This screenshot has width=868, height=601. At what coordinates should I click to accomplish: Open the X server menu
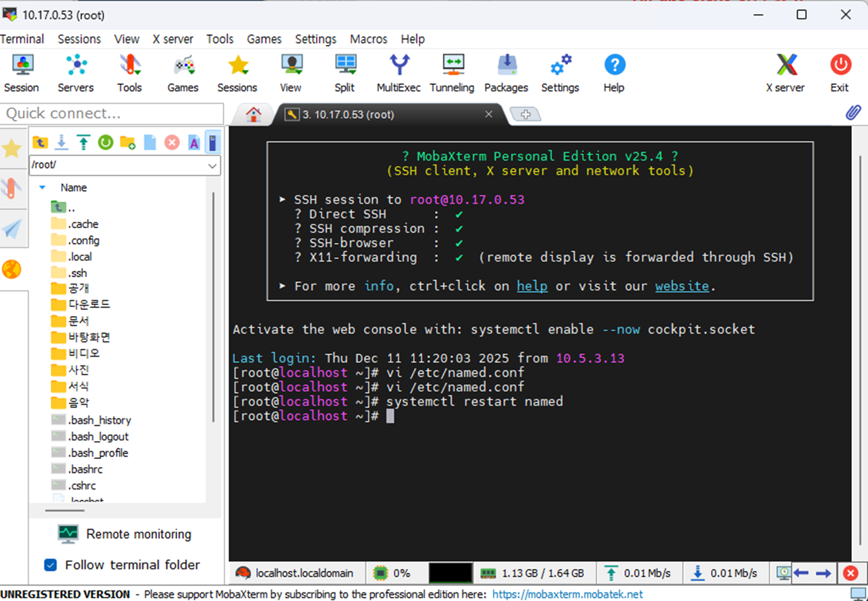click(173, 39)
